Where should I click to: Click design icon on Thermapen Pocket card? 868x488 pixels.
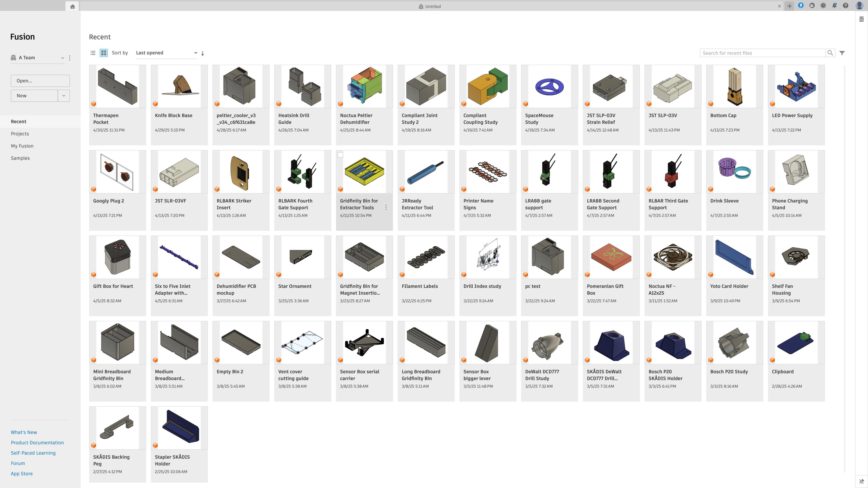(94, 104)
